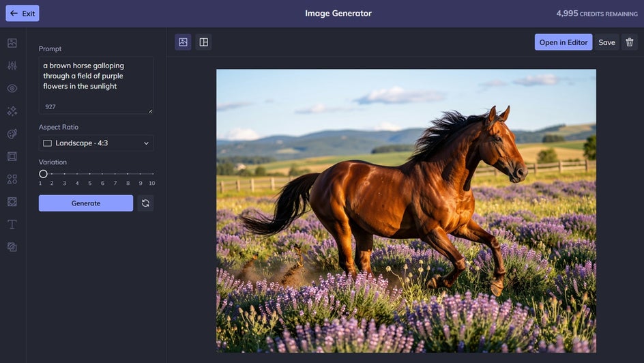The height and width of the screenshot is (363, 644).
Task: Switch to single image view
Action: 183,42
